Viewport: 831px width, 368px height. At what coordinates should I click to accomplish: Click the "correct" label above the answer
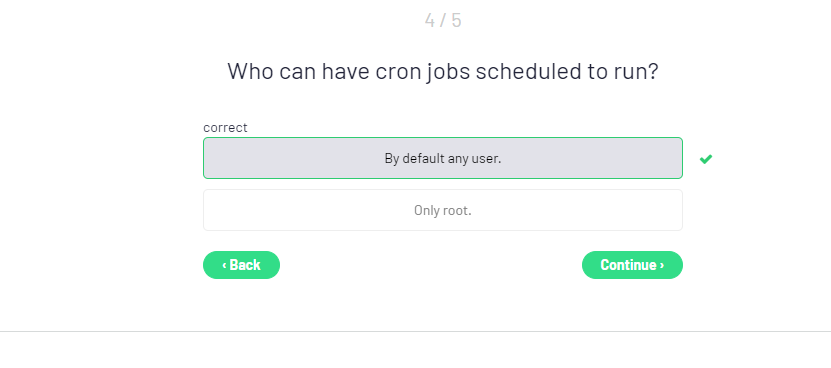225,127
